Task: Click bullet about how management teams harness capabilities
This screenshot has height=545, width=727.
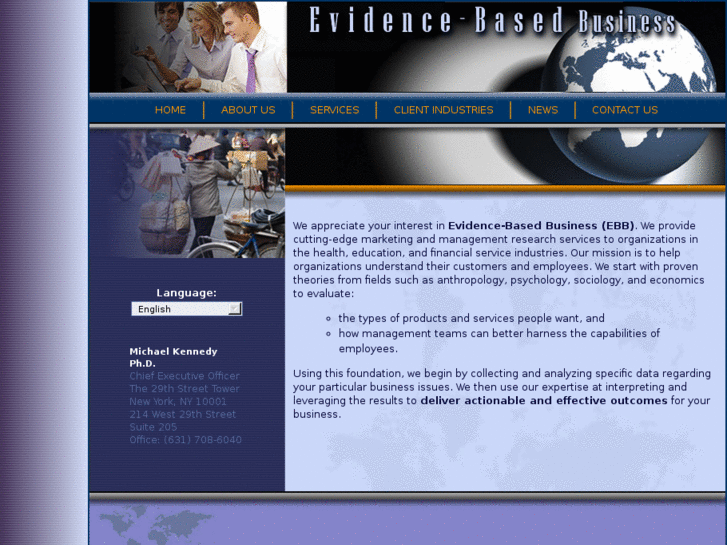Action: coord(499,341)
